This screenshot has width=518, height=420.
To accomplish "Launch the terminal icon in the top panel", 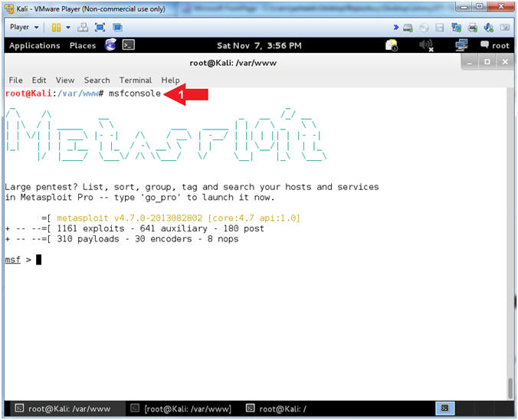I will [128, 45].
